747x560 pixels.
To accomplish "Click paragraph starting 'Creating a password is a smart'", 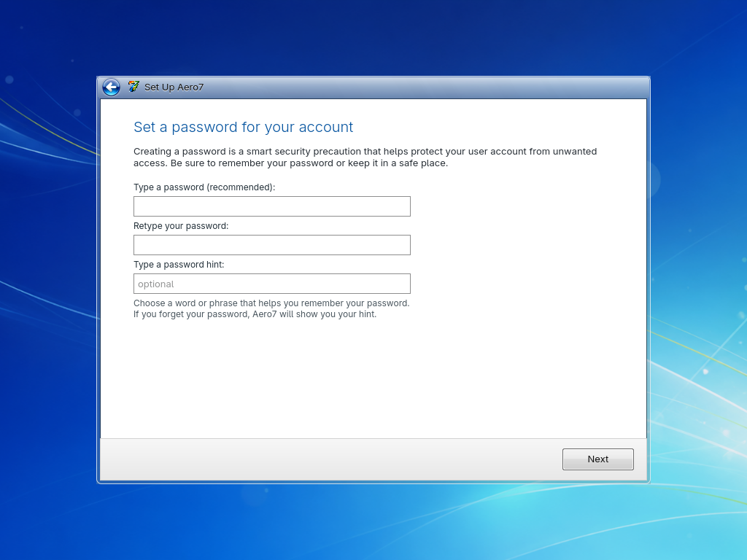I will (365, 157).
